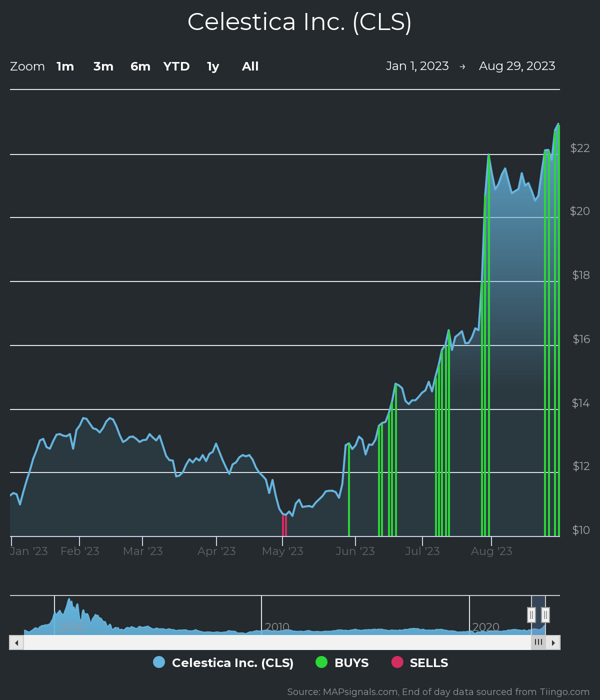Screen dimensions: 600x700
Task: Click the Zoom label
Action: point(27,66)
